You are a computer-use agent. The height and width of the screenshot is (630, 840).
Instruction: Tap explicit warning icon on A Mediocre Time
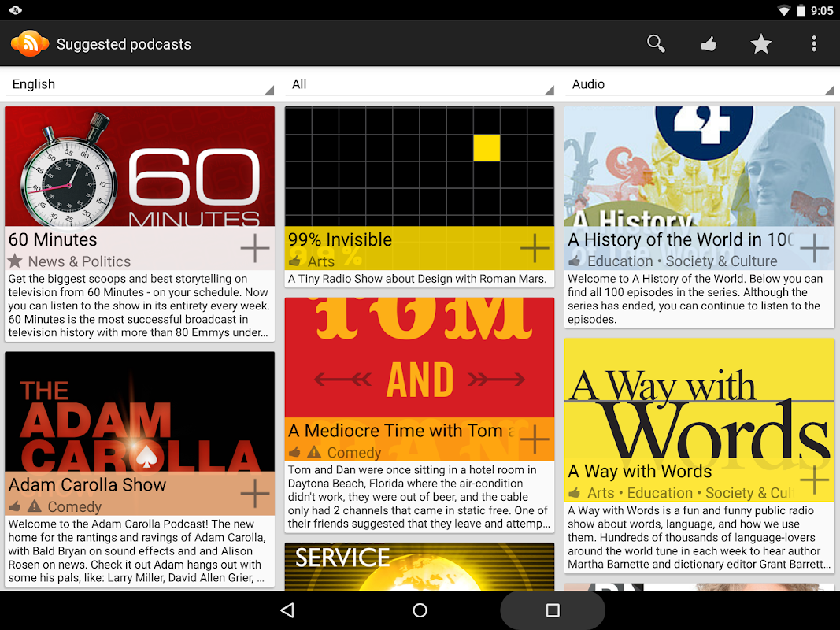[x=314, y=452]
